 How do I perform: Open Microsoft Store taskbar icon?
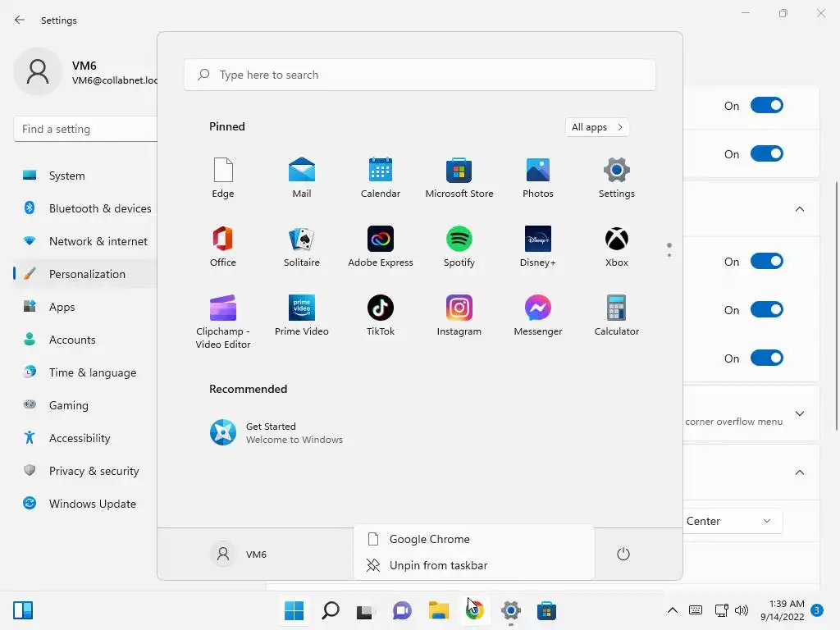point(546,610)
